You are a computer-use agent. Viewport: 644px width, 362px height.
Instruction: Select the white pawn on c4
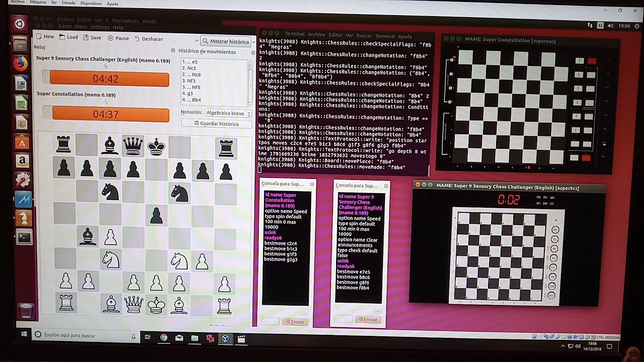[x=111, y=236]
